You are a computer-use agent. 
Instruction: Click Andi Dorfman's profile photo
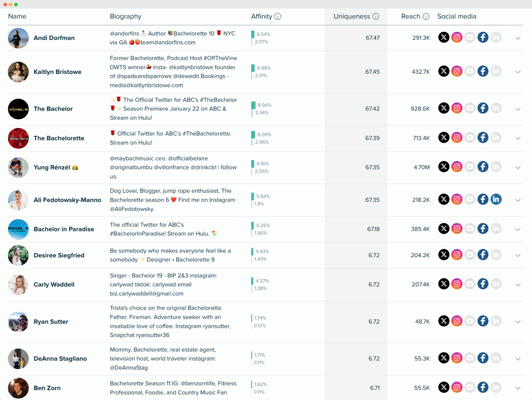click(18, 38)
